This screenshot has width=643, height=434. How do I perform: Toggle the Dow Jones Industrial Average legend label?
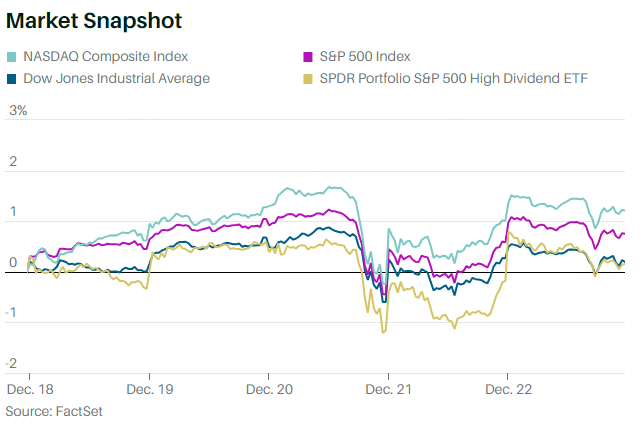tap(116, 78)
